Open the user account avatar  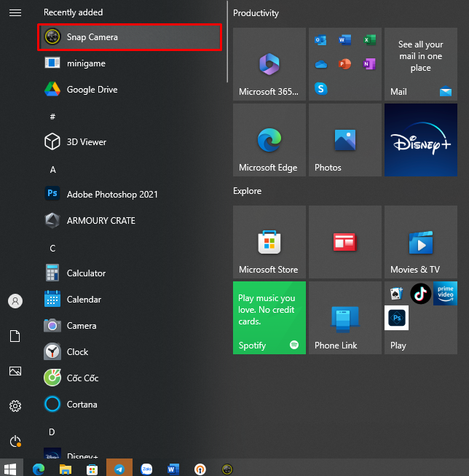15,301
